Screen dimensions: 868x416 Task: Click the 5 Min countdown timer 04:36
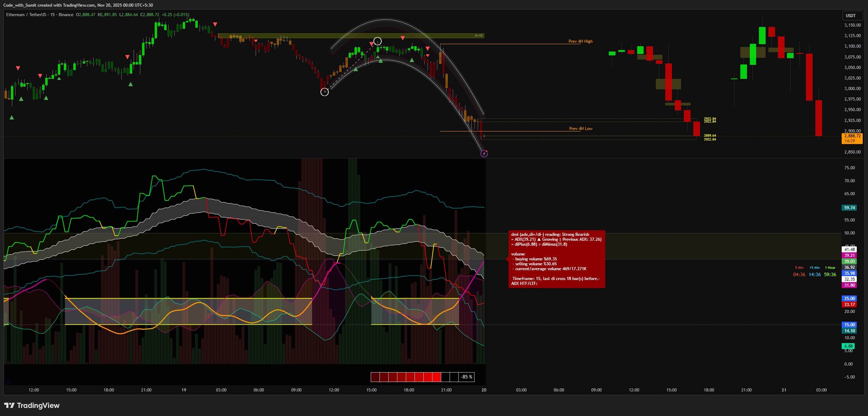(799, 274)
